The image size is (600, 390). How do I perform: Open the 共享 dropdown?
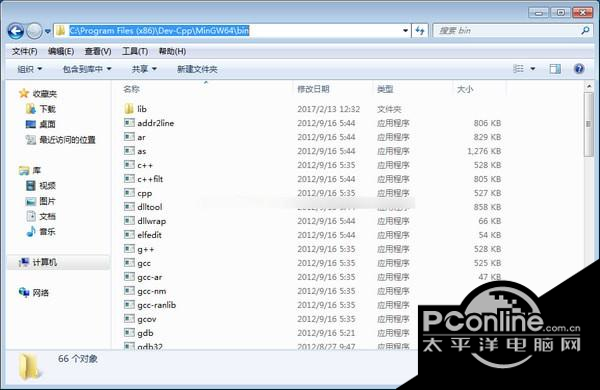(144, 69)
